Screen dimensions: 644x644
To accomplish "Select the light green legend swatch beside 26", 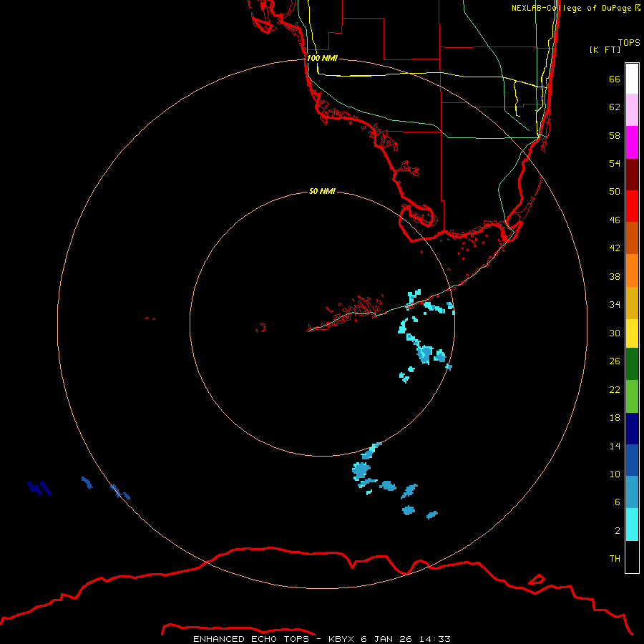I will point(632,396).
